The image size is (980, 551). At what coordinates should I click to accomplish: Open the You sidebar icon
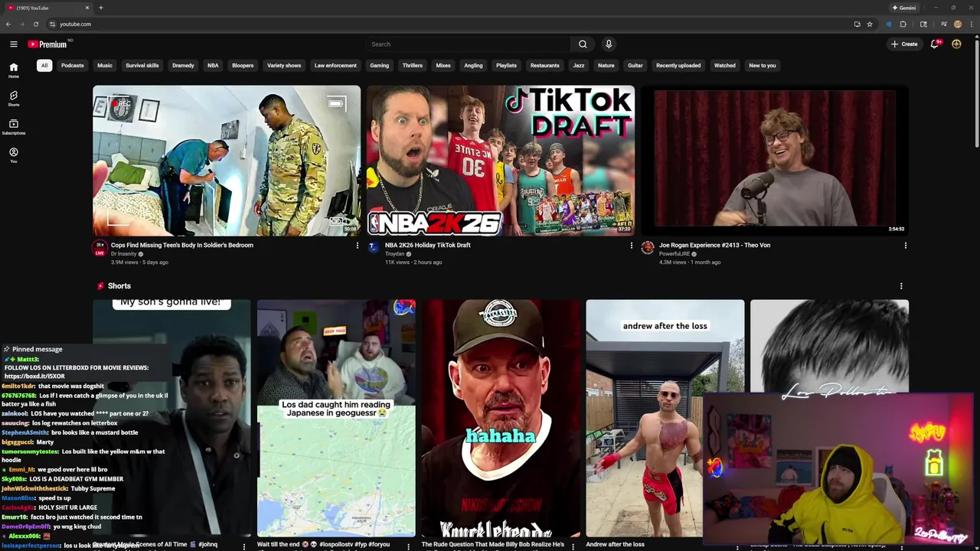[13, 155]
